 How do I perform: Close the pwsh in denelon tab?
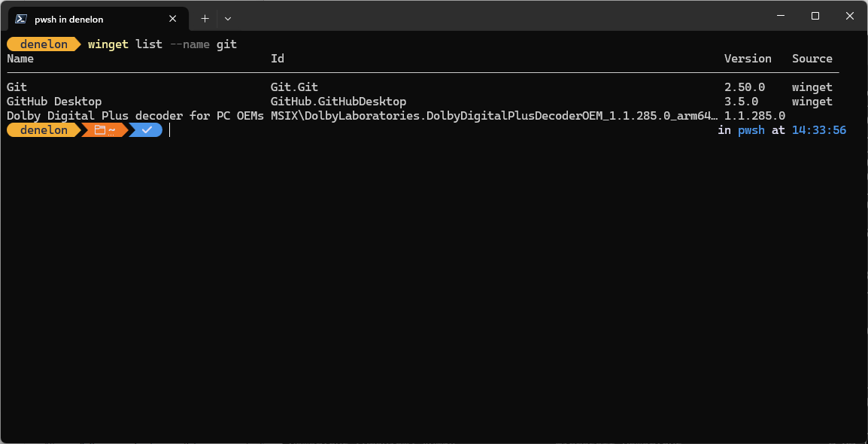(173, 19)
